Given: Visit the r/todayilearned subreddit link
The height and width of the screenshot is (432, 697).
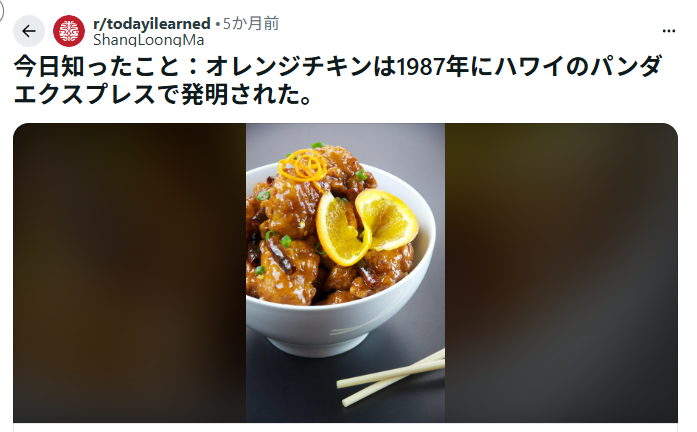Looking at the screenshot, I should point(152,24).
